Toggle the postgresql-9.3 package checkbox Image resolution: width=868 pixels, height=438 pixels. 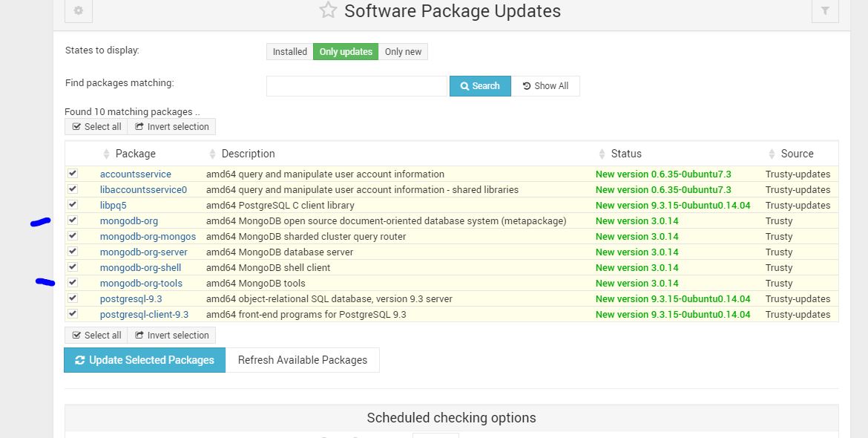pos(73,298)
